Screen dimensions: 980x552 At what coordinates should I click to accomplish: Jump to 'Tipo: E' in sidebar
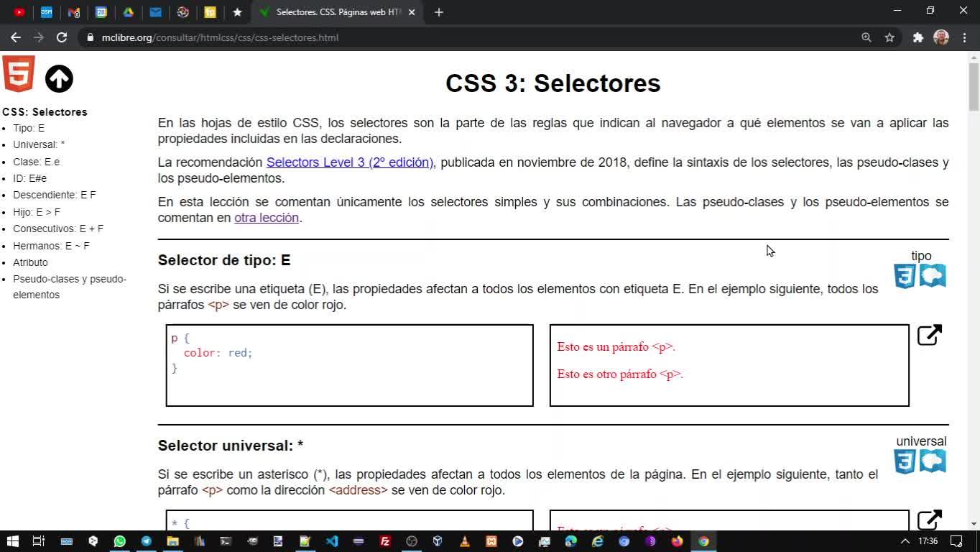coord(29,128)
